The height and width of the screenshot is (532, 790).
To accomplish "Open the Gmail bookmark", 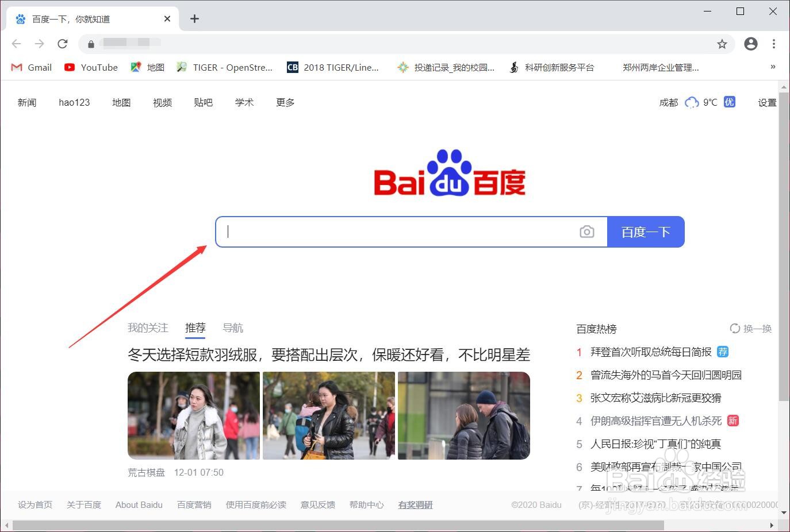I will pyautogui.click(x=32, y=67).
